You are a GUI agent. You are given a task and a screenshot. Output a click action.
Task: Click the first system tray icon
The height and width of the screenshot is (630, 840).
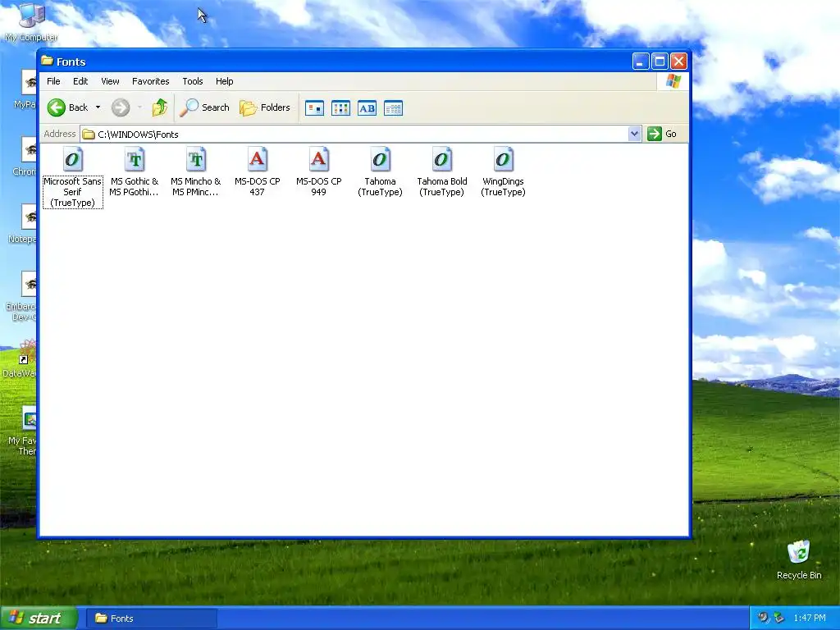(763, 618)
